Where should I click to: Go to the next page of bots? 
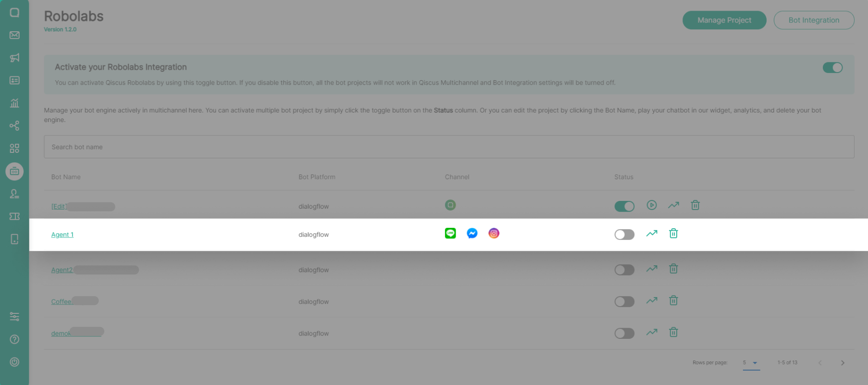pyautogui.click(x=843, y=363)
